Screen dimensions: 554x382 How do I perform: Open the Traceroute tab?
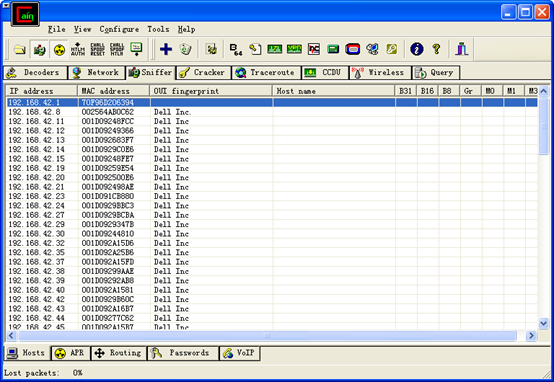(x=266, y=73)
